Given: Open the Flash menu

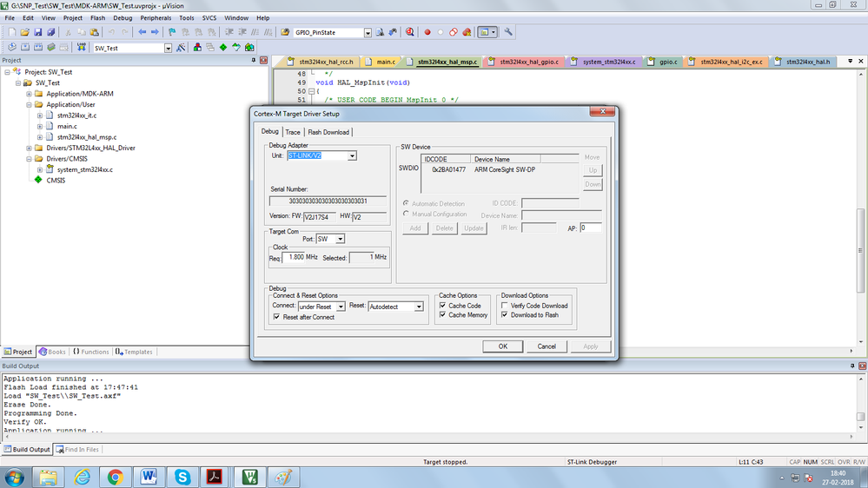Looking at the screenshot, I should point(97,17).
